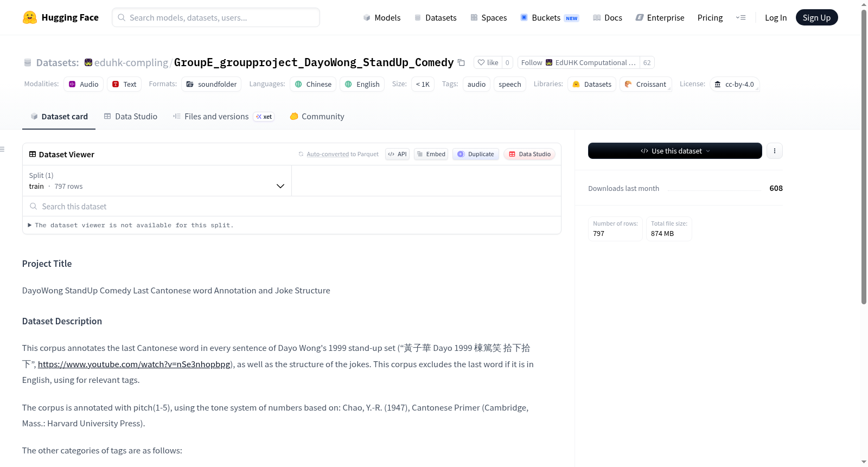Focus the top search models field
The image size is (868, 467).
click(x=216, y=17)
